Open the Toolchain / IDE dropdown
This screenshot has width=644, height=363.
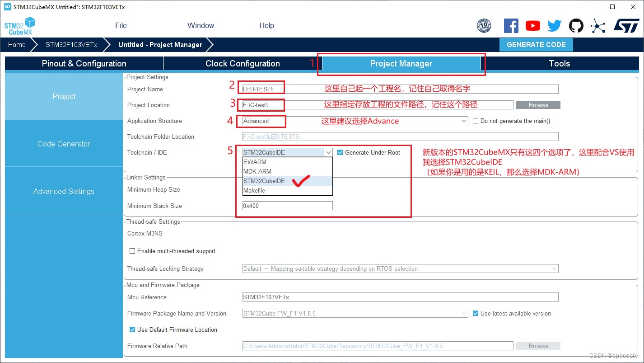(287, 152)
